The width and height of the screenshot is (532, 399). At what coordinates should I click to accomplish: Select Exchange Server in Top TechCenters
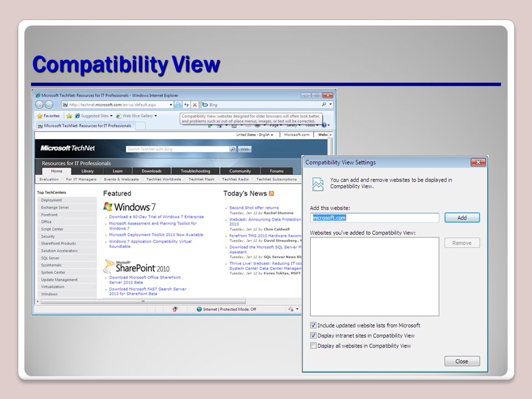66,207
